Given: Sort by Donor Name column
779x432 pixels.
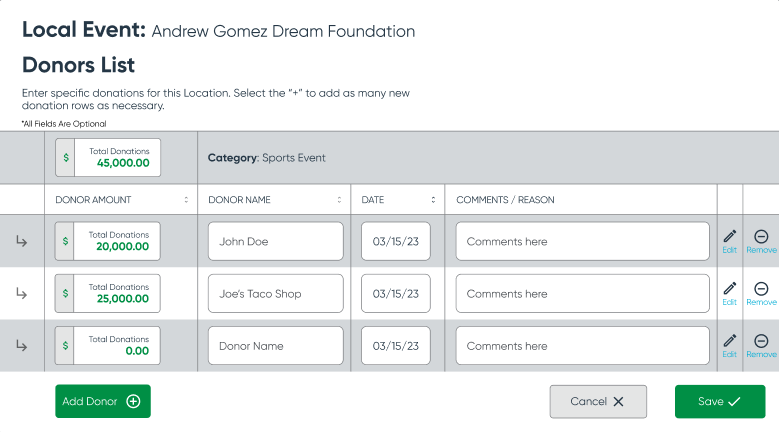Looking at the screenshot, I should [x=340, y=200].
